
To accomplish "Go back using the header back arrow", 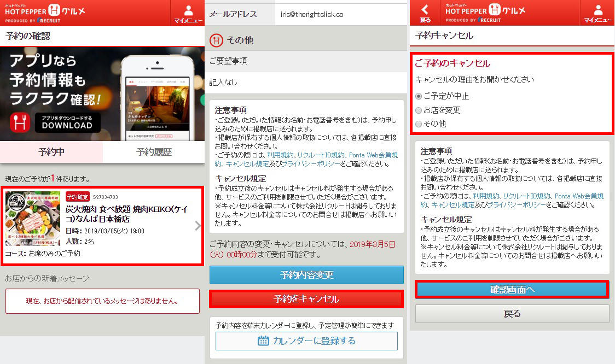I will pos(425,13).
